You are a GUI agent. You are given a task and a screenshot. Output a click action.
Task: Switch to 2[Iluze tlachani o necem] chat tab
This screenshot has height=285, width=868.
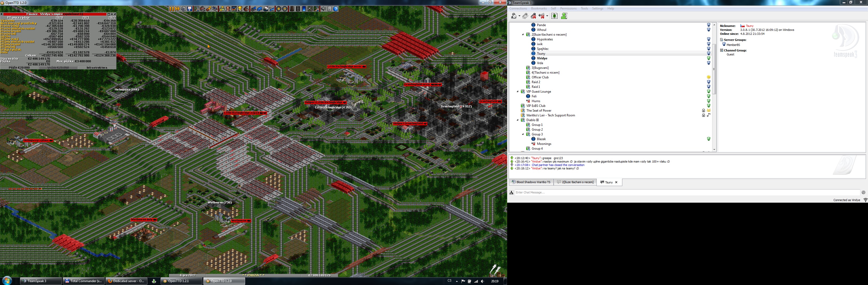point(575,182)
